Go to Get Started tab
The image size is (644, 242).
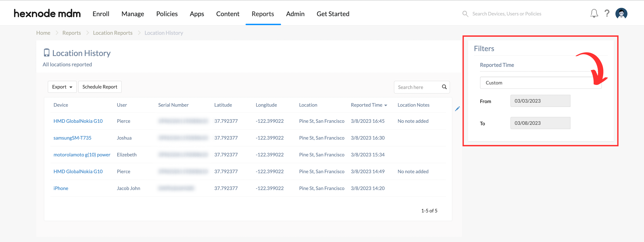pyautogui.click(x=333, y=14)
